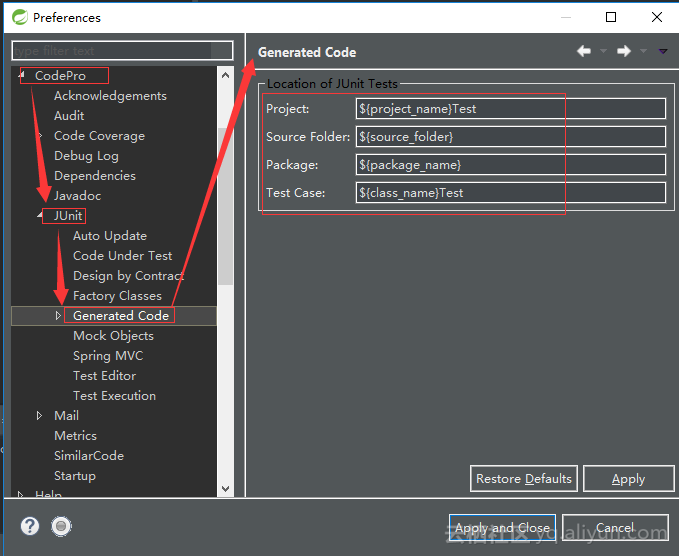The image size is (679, 556).
Task: Go forward with the right arrow icon
Action: point(624,51)
